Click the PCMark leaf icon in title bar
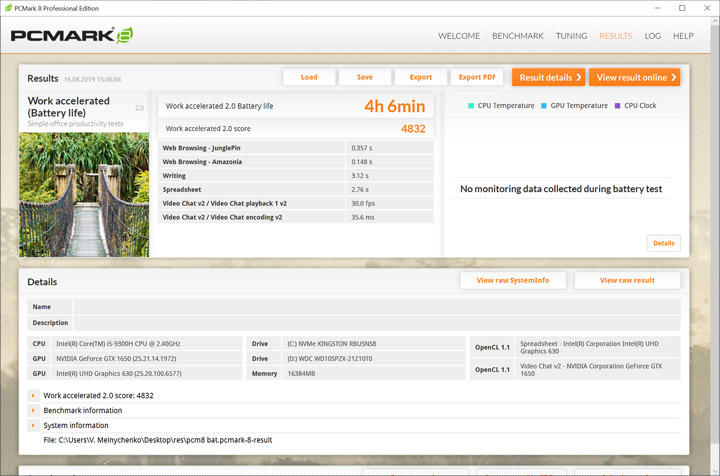720x476 pixels. point(8,8)
